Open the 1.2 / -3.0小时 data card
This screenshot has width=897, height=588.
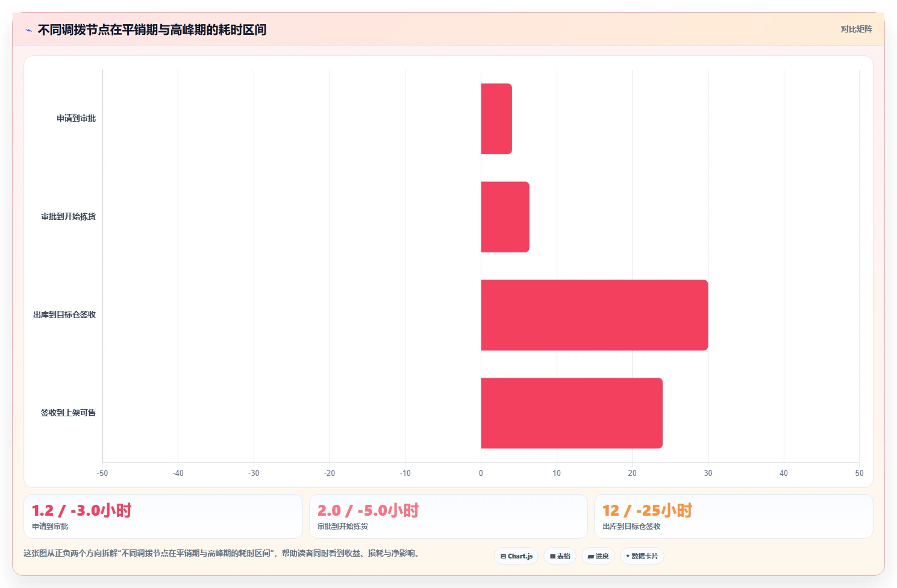[163, 516]
